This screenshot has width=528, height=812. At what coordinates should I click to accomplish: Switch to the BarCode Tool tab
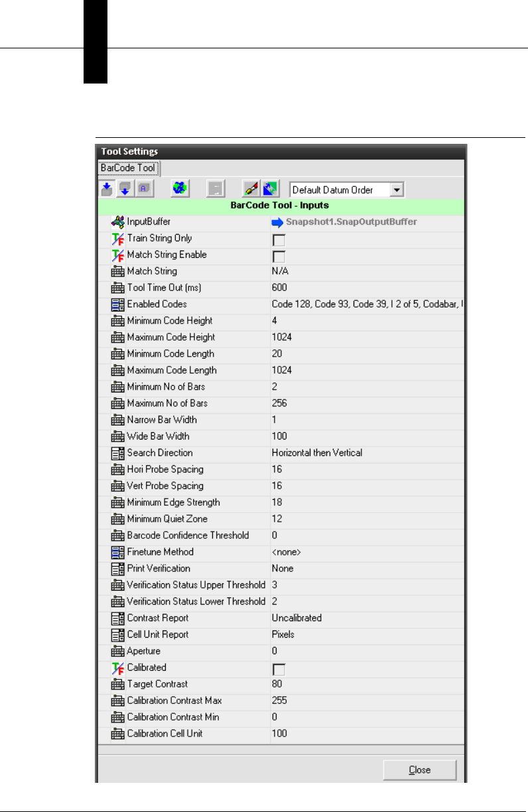(127, 168)
